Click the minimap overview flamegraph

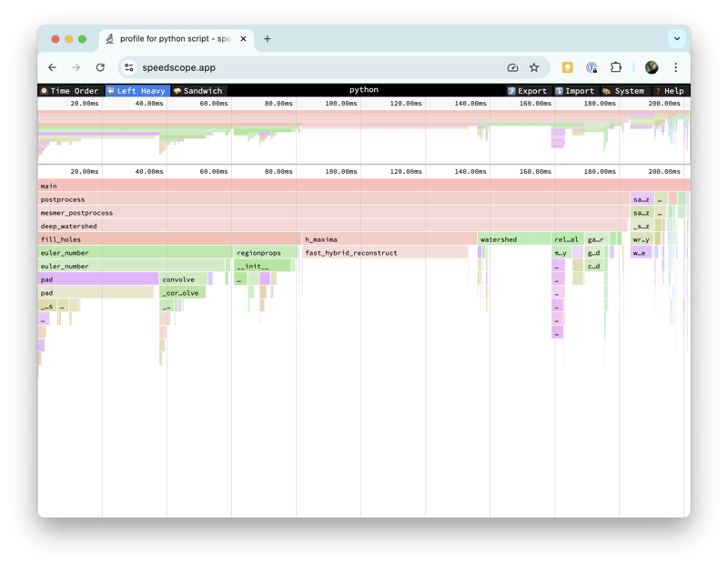[363, 137]
